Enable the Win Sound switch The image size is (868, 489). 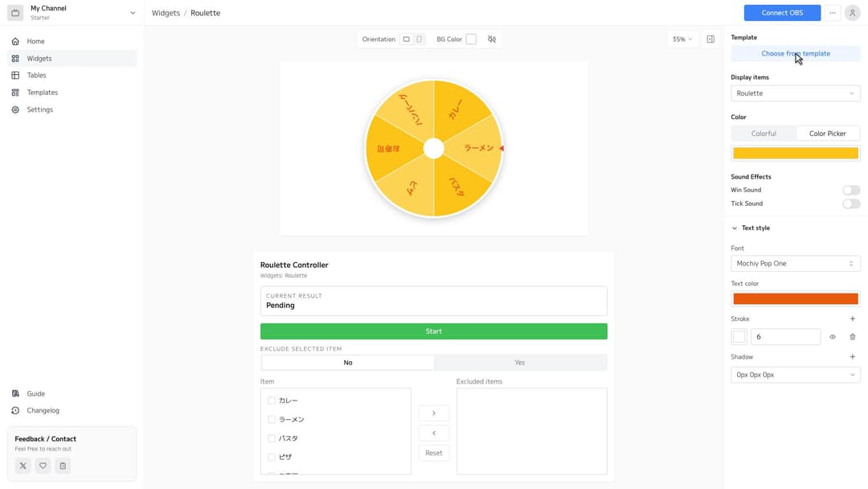pos(851,190)
